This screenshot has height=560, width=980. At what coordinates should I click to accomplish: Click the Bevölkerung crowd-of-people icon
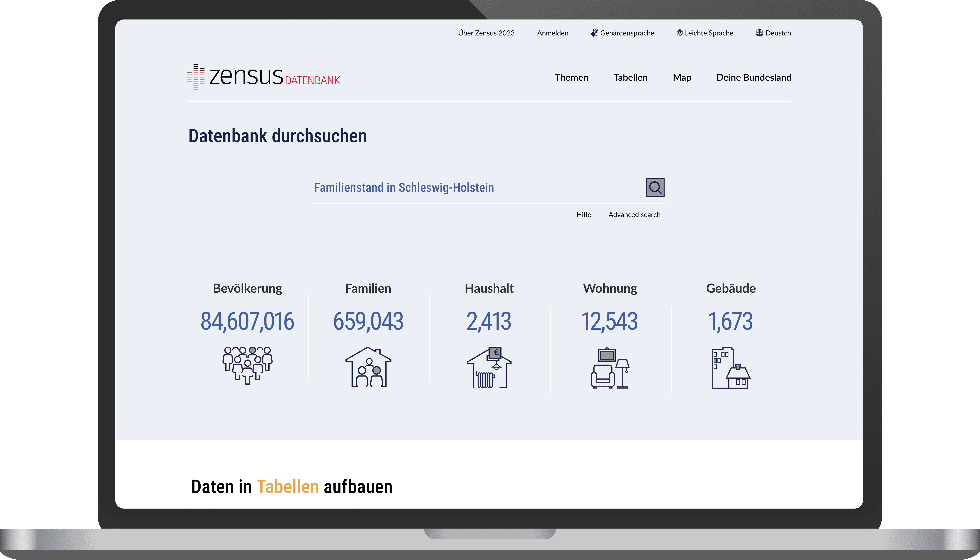pos(248,365)
